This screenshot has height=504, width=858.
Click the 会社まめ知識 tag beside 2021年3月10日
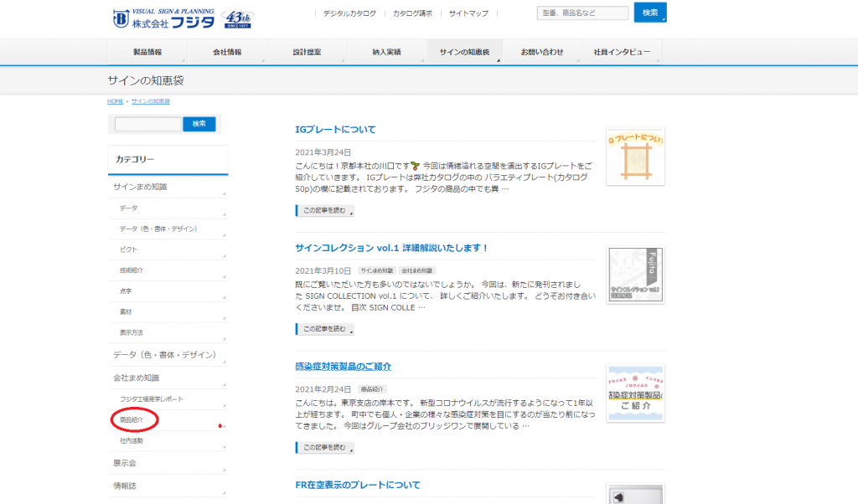pos(417,270)
